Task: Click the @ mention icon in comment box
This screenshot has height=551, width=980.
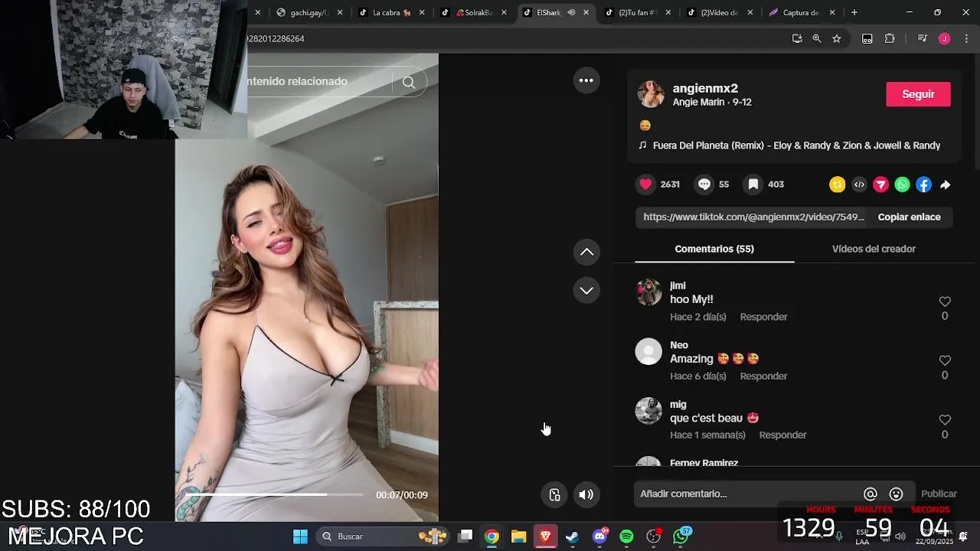Action: click(x=871, y=494)
